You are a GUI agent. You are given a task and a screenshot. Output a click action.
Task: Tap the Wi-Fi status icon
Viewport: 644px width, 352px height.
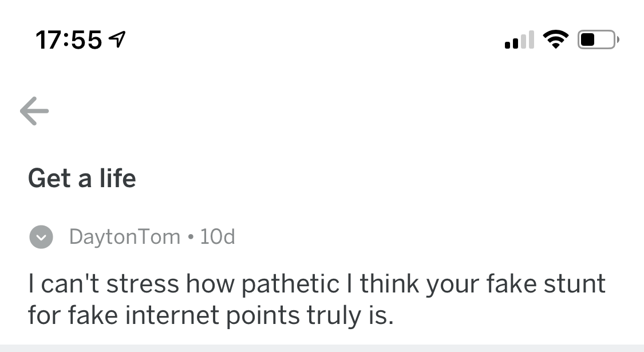coord(556,39)
